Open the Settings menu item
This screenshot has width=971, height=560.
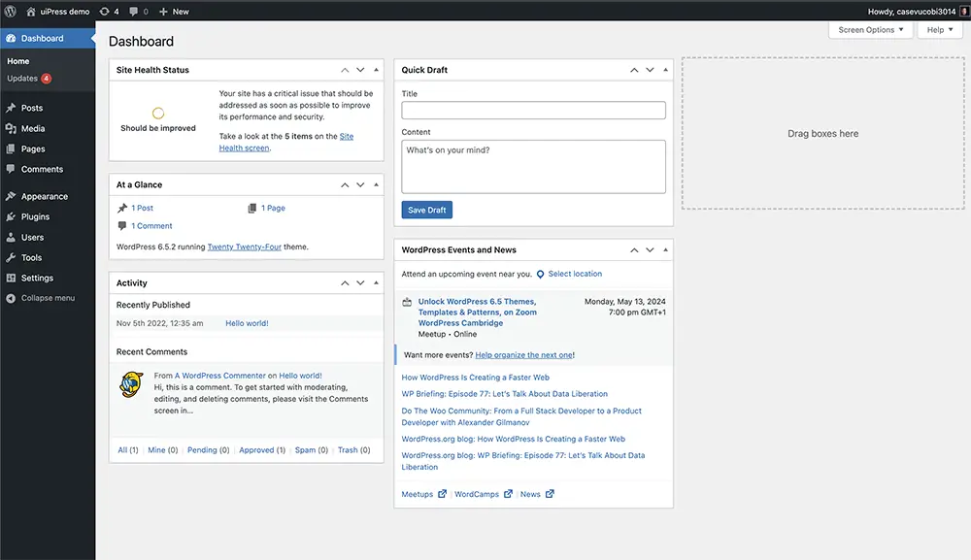tap(37, 278)
